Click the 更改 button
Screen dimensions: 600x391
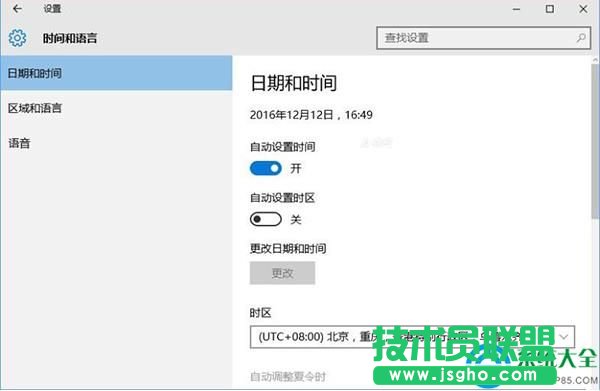coord(282,273)
